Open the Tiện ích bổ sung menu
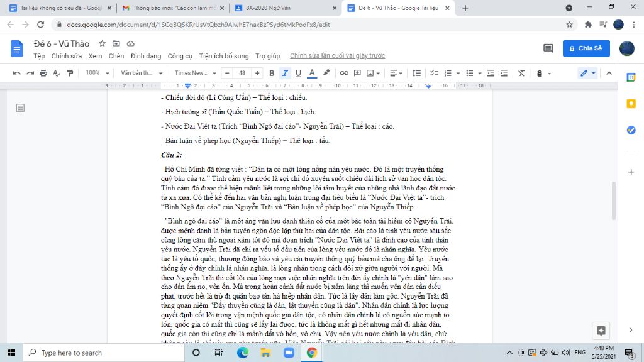Image resolution: width=644 pixels, height=362 pixels. tap(224, 56)
